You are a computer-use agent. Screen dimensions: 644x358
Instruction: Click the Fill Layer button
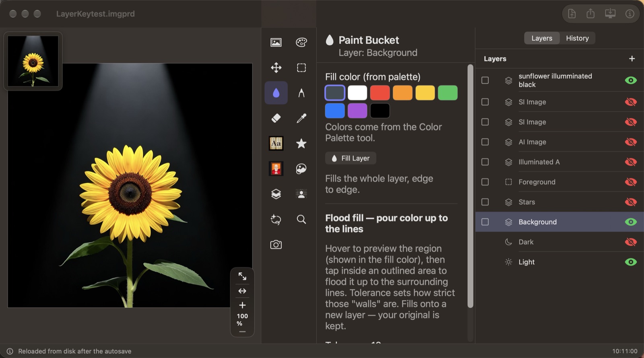(x=351, y=158)
